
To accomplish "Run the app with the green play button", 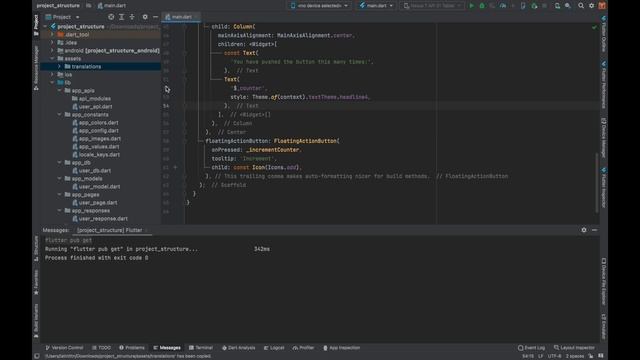I will 471,6.
